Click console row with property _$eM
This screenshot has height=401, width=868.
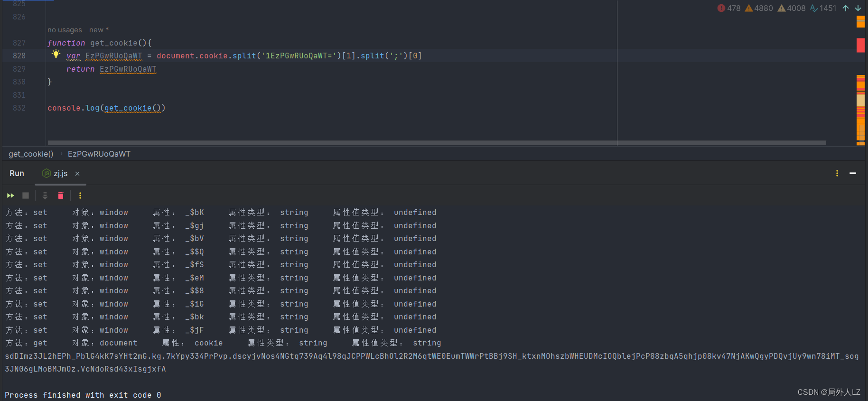point(221,278)
